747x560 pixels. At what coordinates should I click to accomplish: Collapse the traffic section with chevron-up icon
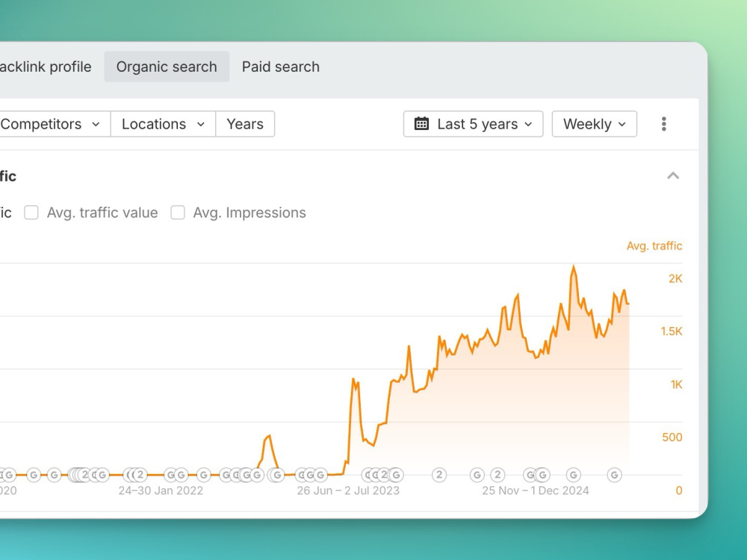[x=673, y=175]
